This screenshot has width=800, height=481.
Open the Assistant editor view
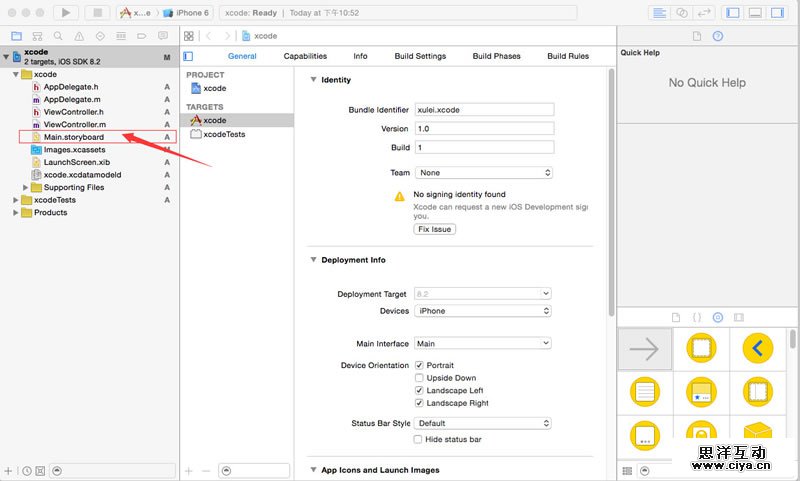682,13
